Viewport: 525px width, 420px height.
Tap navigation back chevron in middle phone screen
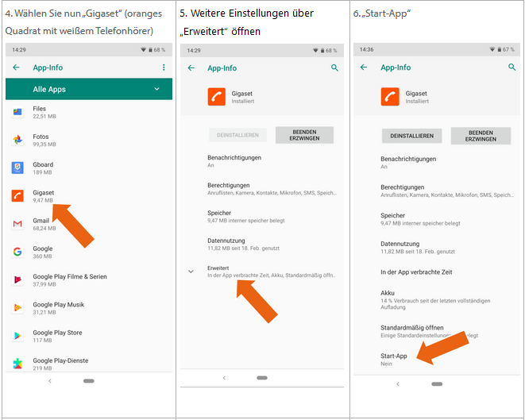(224, 378)
